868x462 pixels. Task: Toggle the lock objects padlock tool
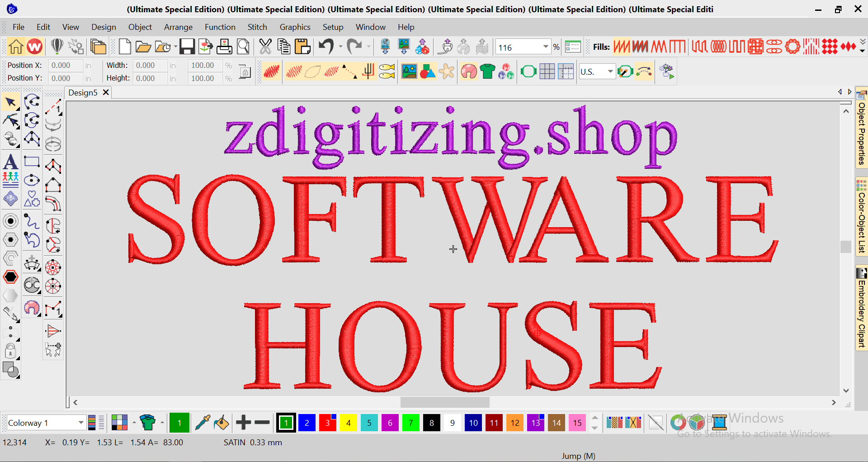[10, 351]
